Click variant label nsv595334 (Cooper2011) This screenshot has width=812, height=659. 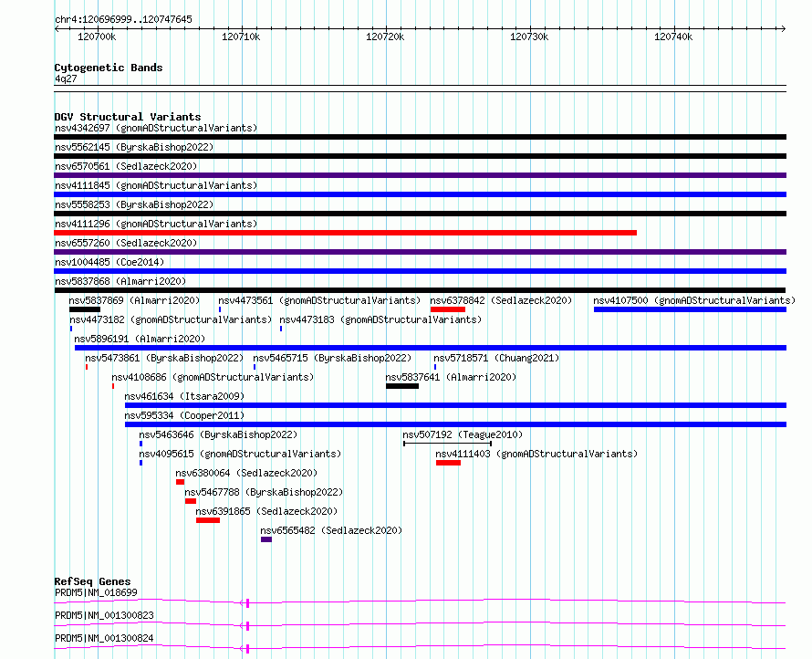point(184,415)
